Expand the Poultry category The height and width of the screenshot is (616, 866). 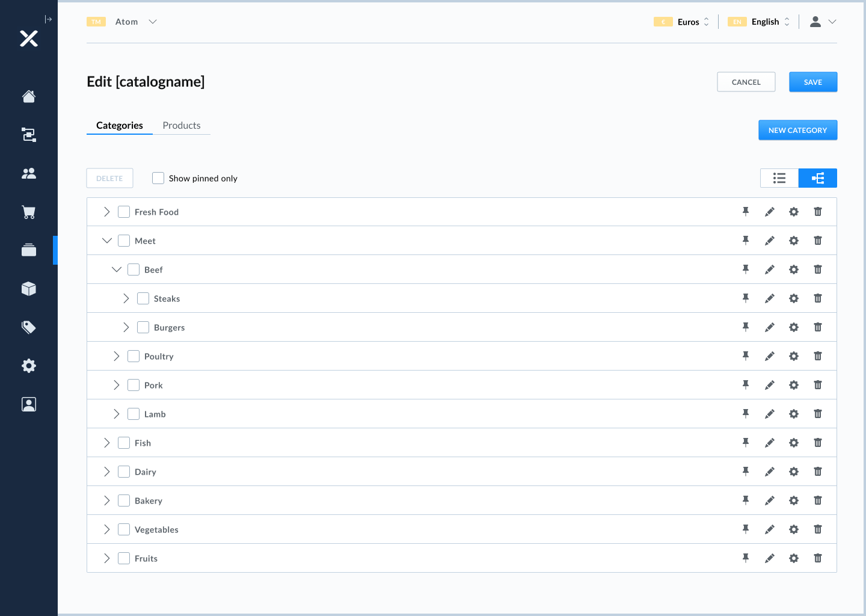click(x=116, y=356)
